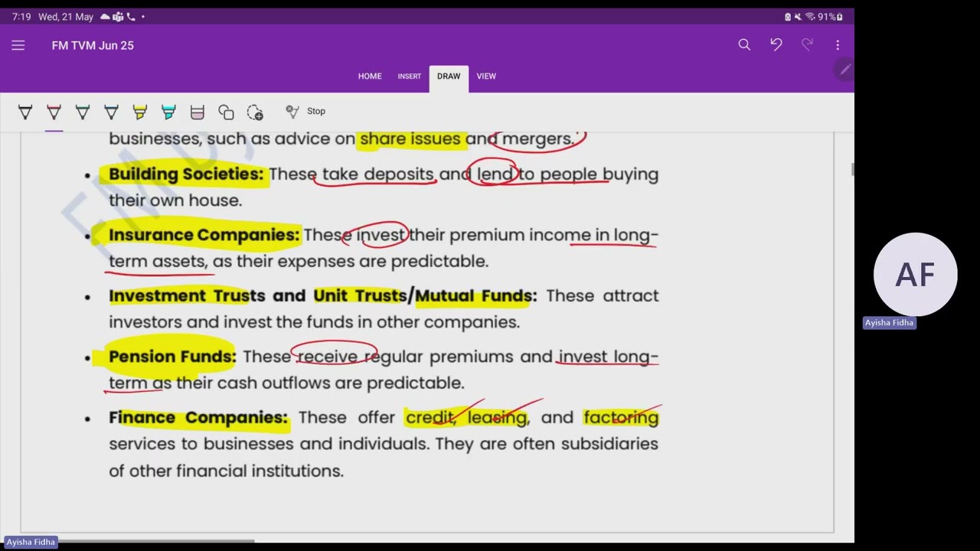Open the search icon in header
Image resolution: width=980 pixels, height=551 pixels.
[744, 45]
